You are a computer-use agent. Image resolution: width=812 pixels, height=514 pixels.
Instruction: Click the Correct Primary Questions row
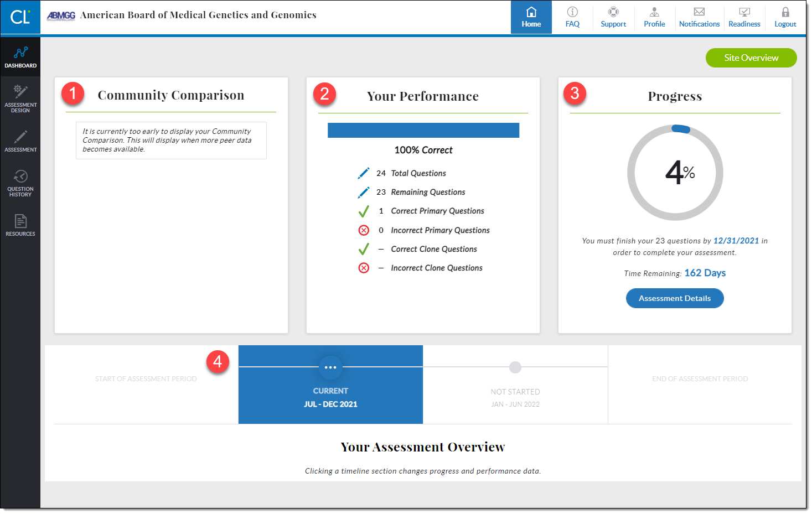[x=421, y=211]
